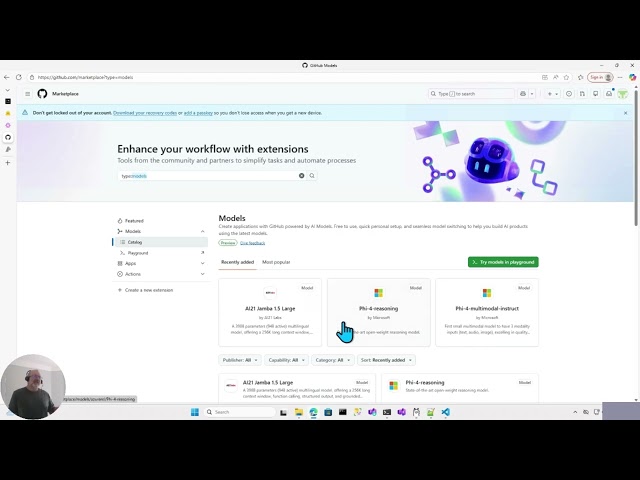Click the GitHub Octocat logo in the header
This screenshot has width=640, height=480.
click(42, 94)
